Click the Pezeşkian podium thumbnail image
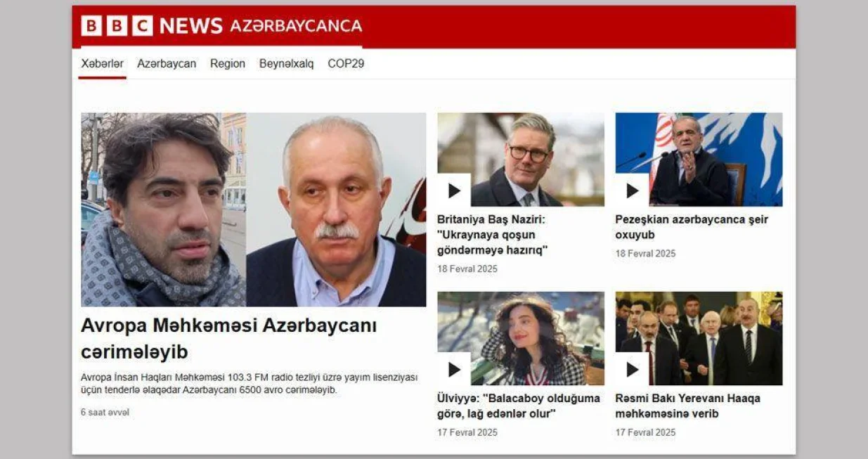Screen dimensions: 868x459 [699, 160]
